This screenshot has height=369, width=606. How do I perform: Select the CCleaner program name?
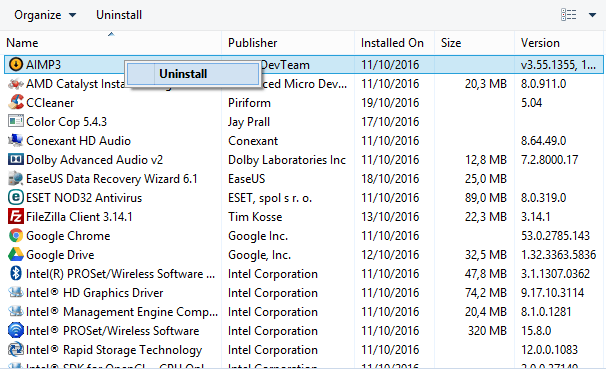coord(50,103)
